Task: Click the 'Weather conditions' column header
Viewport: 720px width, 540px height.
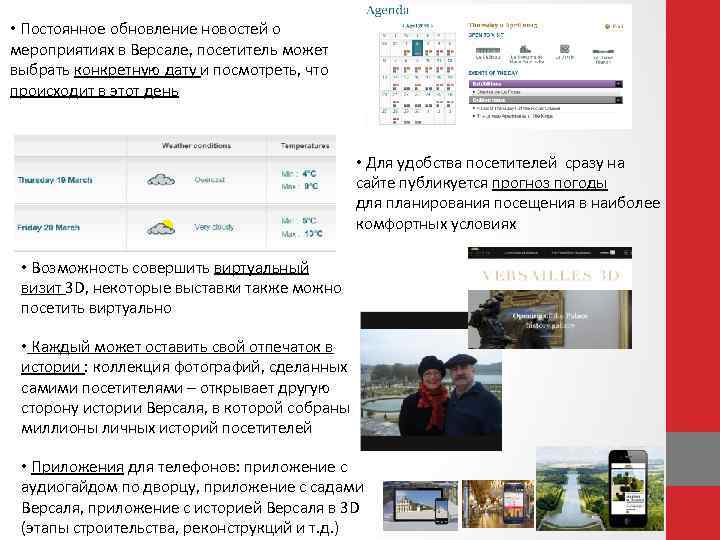Action: click(196, 146)
